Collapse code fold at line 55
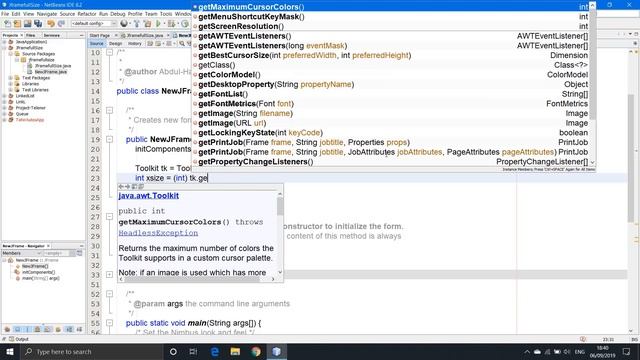640x360 pixels. tap(109, 323)
